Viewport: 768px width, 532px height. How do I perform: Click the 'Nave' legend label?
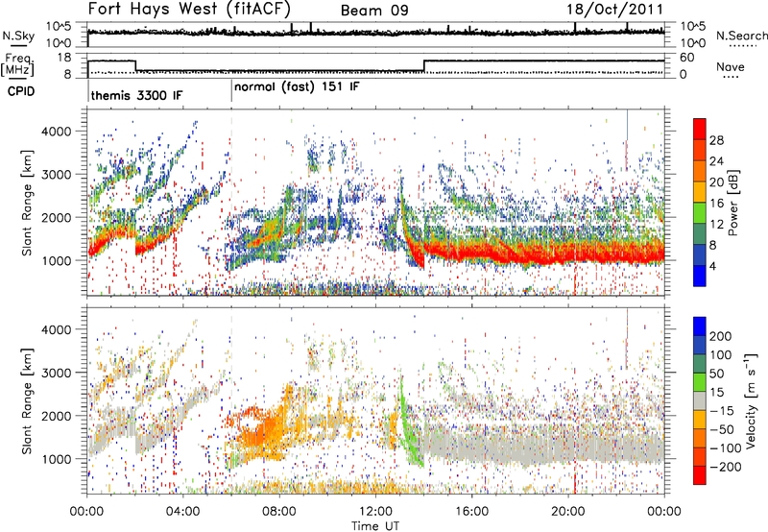[731, 66]
